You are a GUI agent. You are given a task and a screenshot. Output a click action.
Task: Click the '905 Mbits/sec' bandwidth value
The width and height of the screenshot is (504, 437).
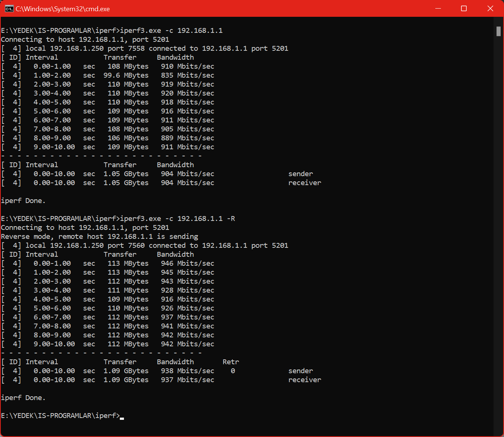click(x=188, y=129)
